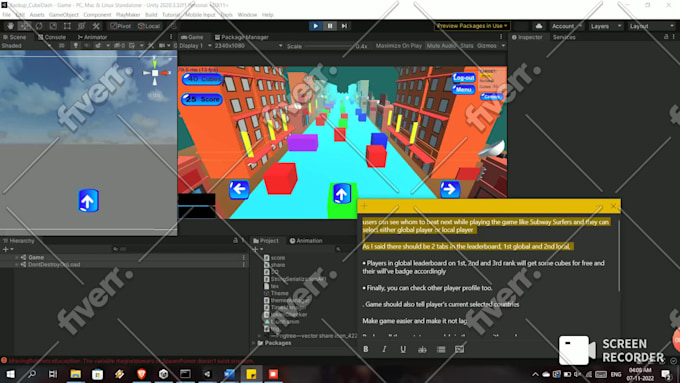
Task: Select the Rotate tool
Action: (39, 26)
